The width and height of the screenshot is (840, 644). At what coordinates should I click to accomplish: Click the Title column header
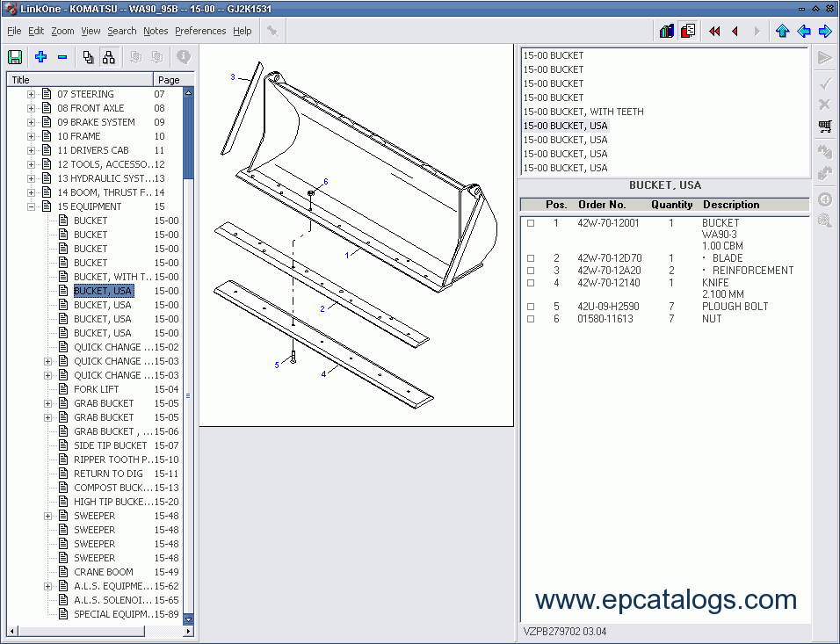(x=80, y=80)
